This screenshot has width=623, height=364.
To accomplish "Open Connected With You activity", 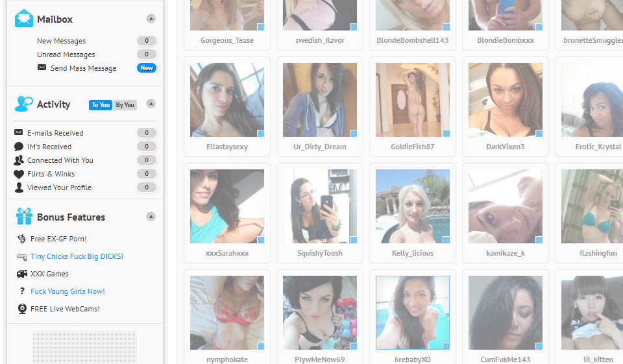I will pyautogui.click(x=60, y=160).
